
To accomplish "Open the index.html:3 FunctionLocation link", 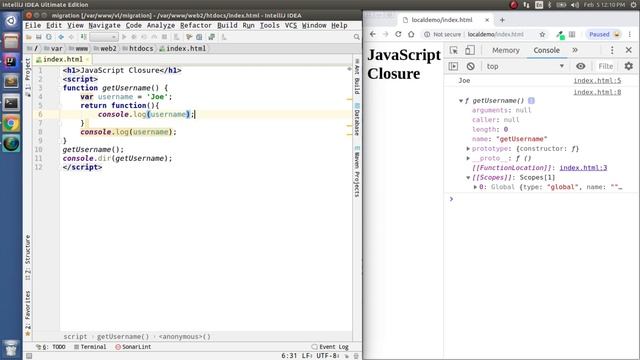I will (583, 168).
